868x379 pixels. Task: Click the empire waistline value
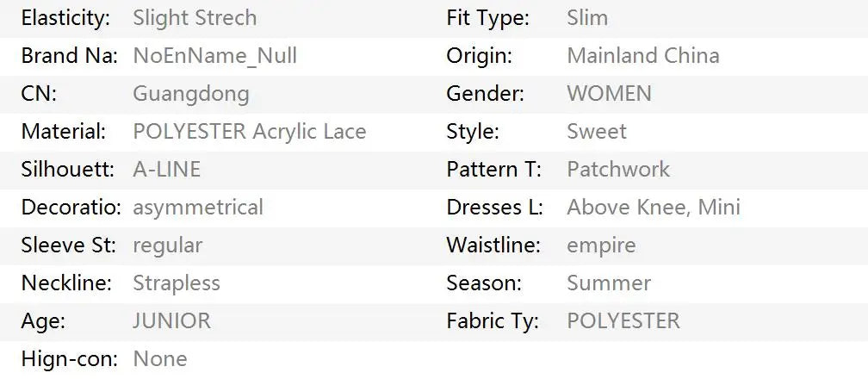click(600, 245)
